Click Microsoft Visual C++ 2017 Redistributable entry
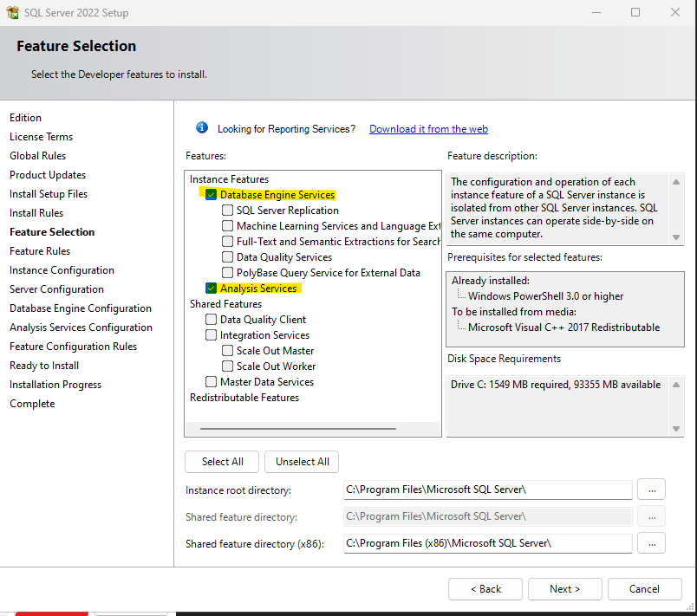This screenshot has height=616, width=697. (563, 327)
